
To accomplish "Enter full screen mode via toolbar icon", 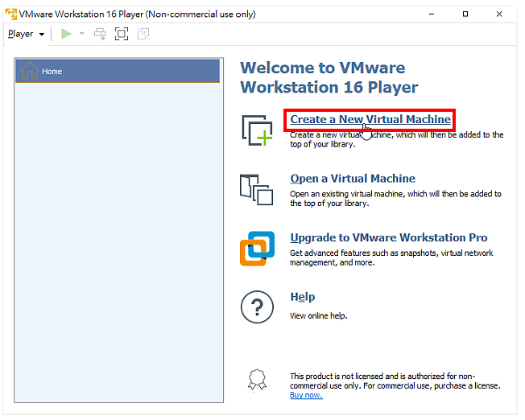I will [x=122, y=34].
